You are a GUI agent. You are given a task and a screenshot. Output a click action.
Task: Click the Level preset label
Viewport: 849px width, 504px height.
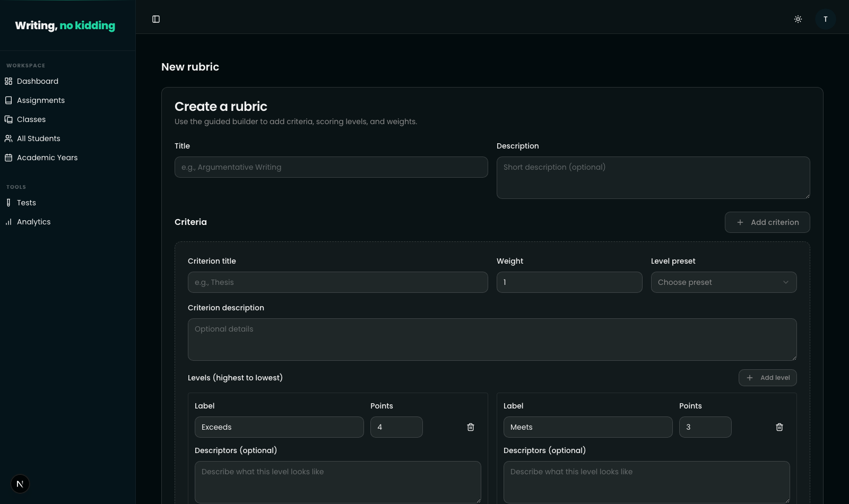(673, 261)
